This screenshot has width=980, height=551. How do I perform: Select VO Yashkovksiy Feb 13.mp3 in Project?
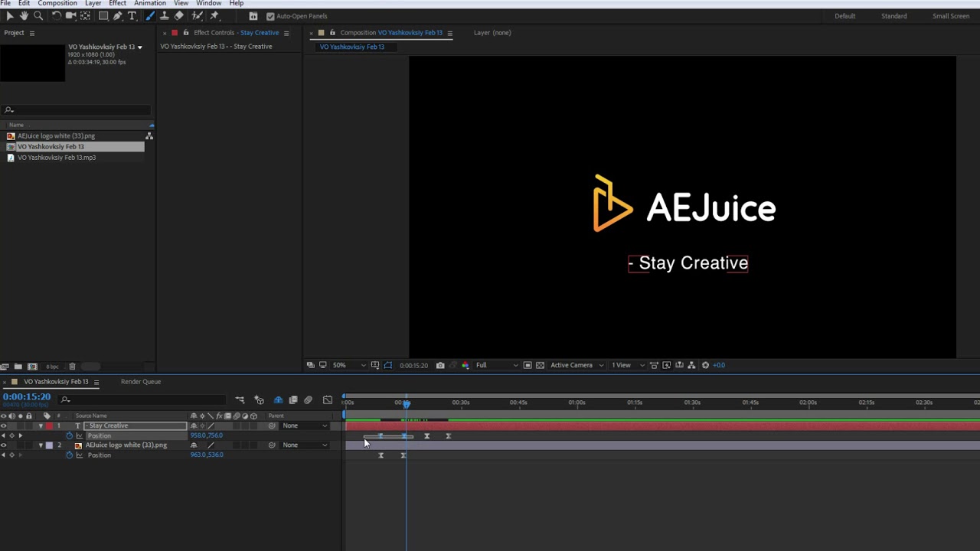point(57,158)
